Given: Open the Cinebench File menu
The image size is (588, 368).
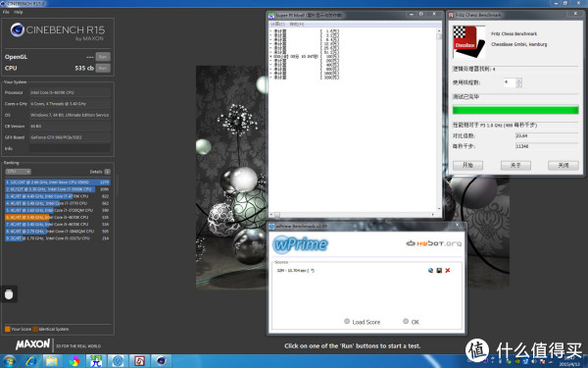Looking at the screenshot, I should (6, 12).
